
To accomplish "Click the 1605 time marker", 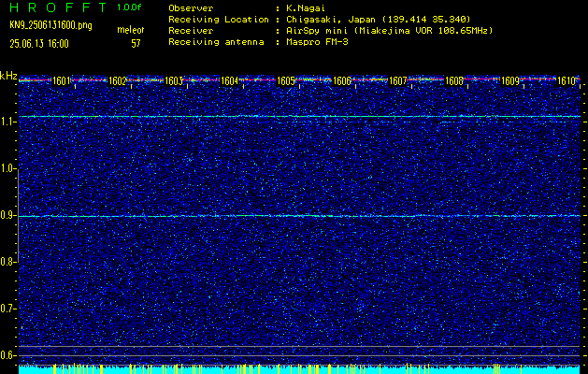I will click(x=286, y=81).
